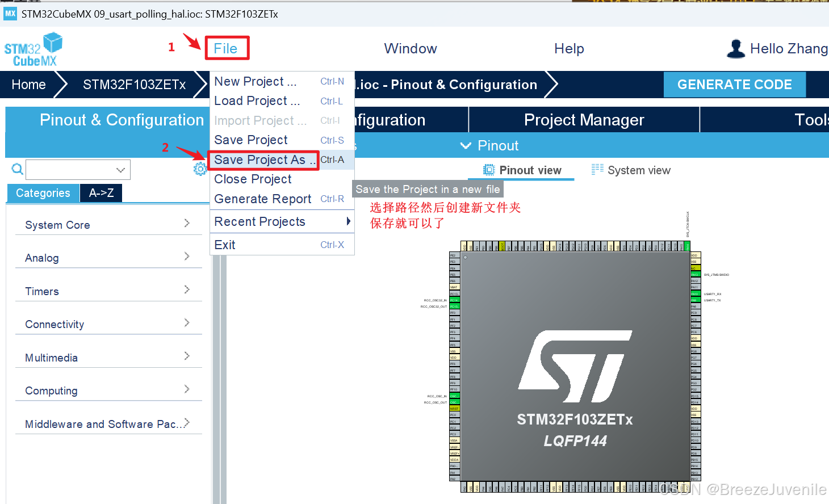Open the Help menu
Image resolution: width=829 pixels, height=504 pixels.
[x=569, y=49]
